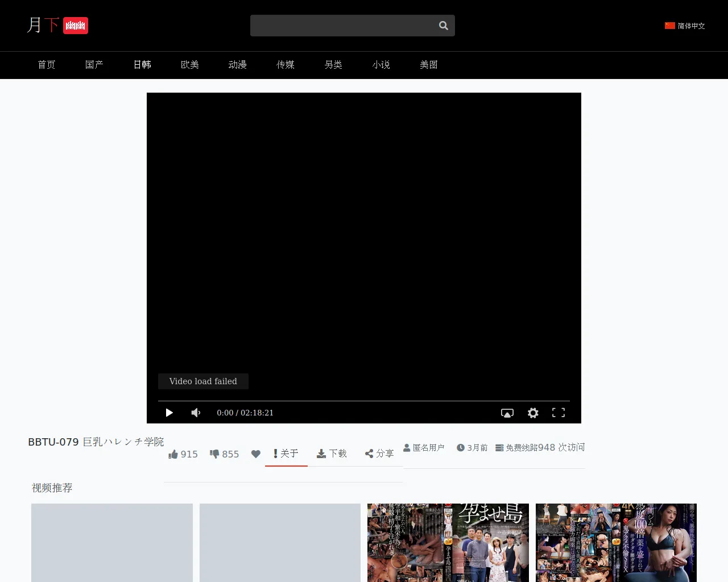
Task: Mute the video volume
Action: coord(196,413)
